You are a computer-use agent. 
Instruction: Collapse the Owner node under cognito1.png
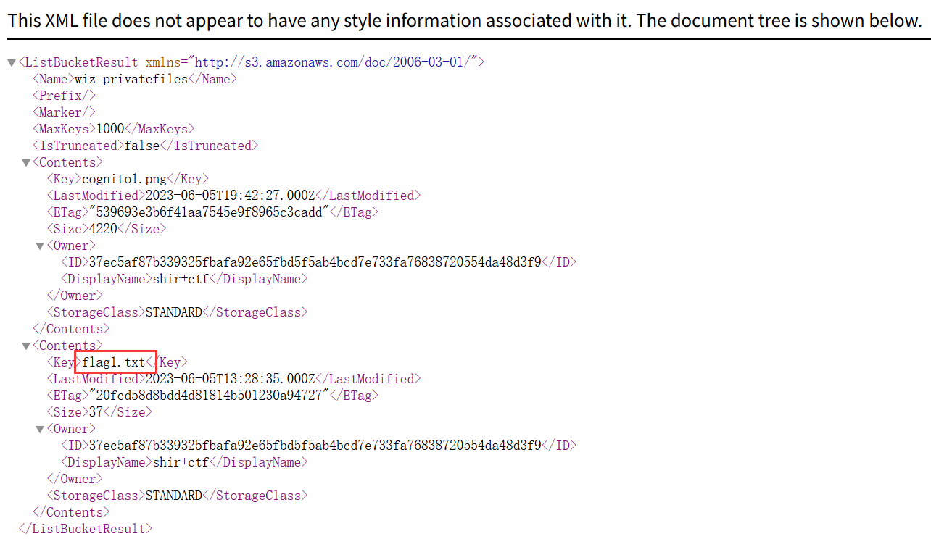40,246
